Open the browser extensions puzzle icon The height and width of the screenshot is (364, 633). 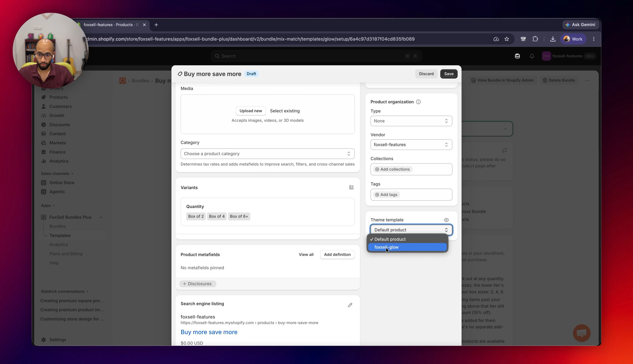coord(535,39)
